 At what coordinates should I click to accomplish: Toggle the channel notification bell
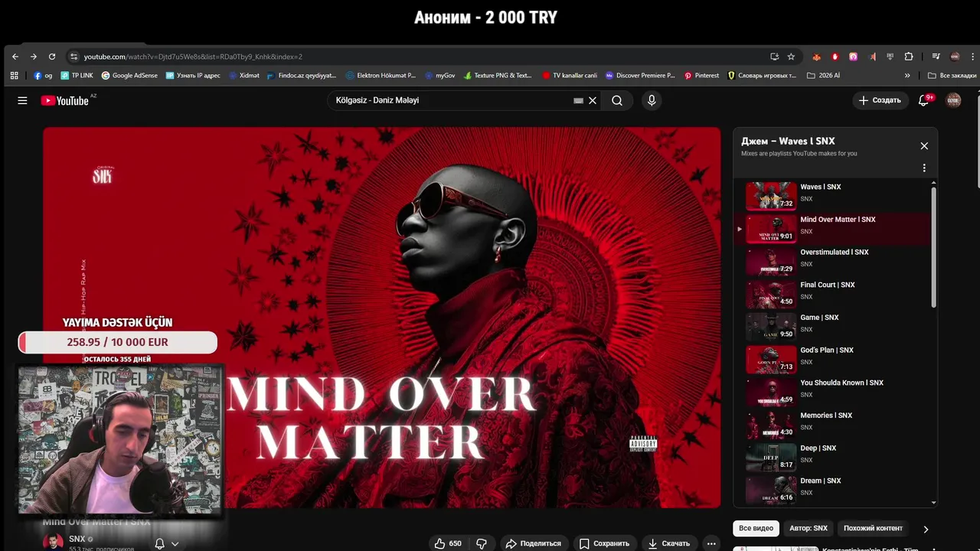tap(159, 543)
